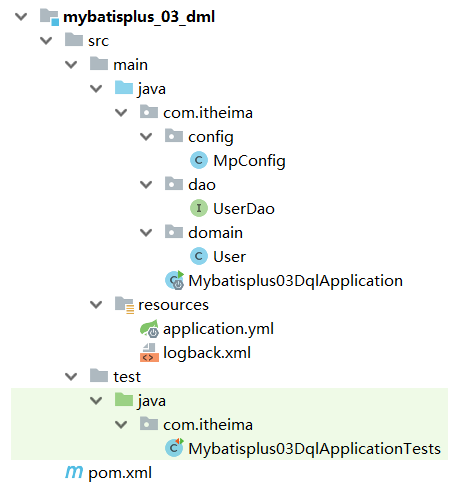
Task: Click the logback.xml file icon
Action: (x=149, y=353)
